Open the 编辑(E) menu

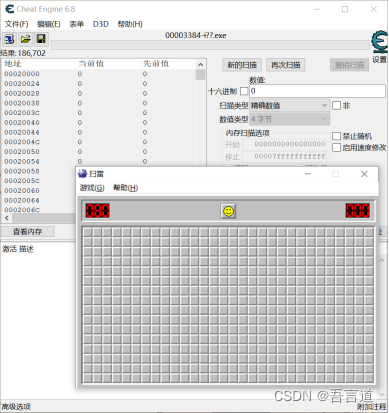click(x=49, y=24)
